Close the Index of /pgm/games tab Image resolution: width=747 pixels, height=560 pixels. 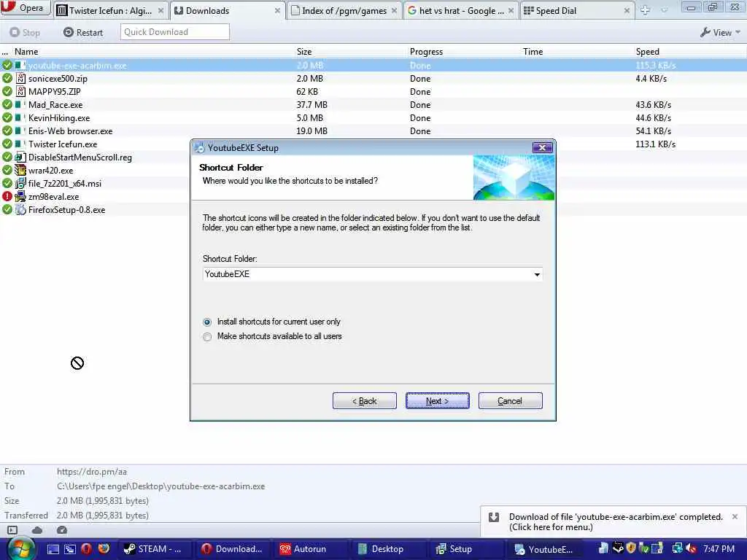[x=394, y=10]
